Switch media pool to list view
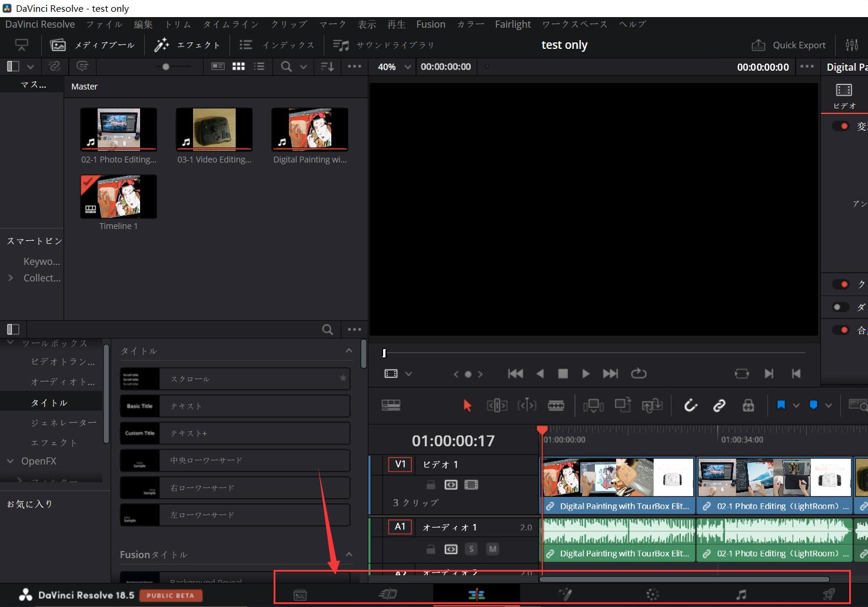 pyautogui.click(x=259, y=67)
